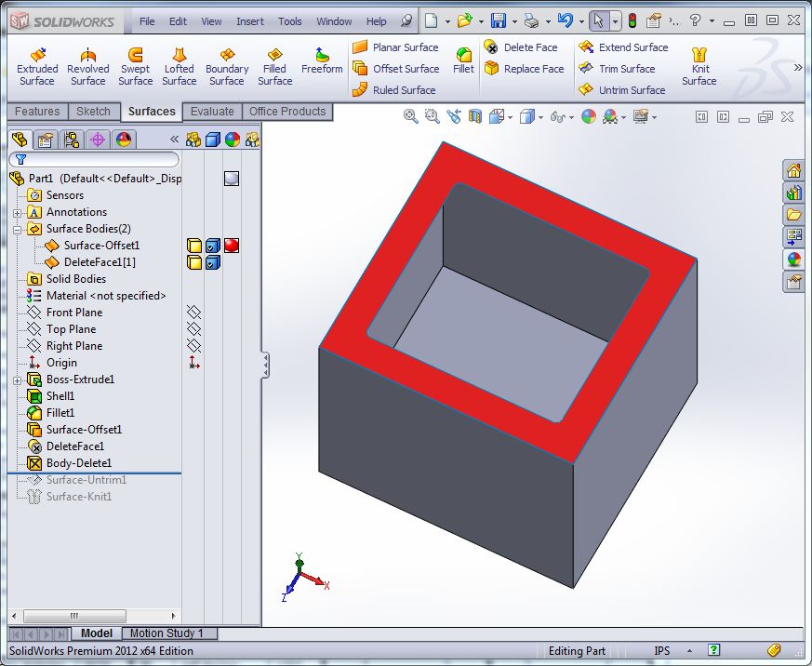Click the Revolved Surface tool
The width and height of the screenshot is (812, 666).
pos(87,67)
